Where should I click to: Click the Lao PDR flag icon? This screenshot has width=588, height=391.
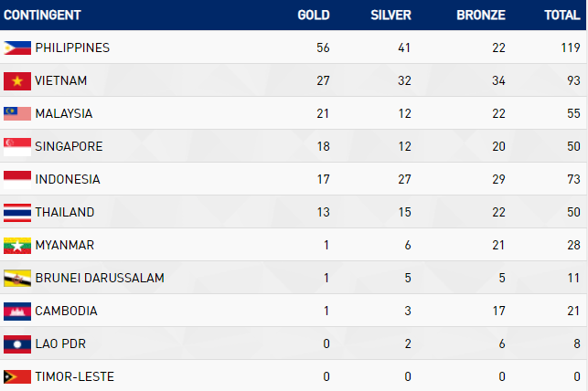click(x=17, y=343)
